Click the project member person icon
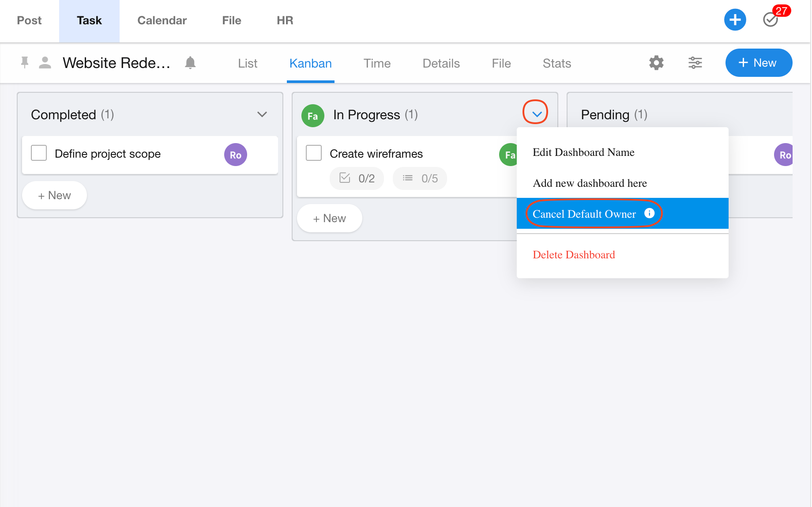Image resolution: width=812 pixels, height=507 pixels. (45, 63)
